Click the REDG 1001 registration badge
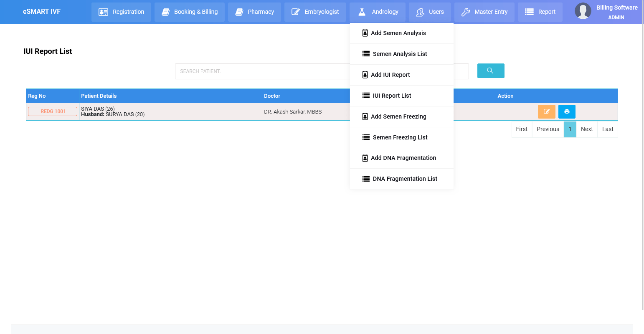Screen dimensions: 644x334 click(53, 111)
